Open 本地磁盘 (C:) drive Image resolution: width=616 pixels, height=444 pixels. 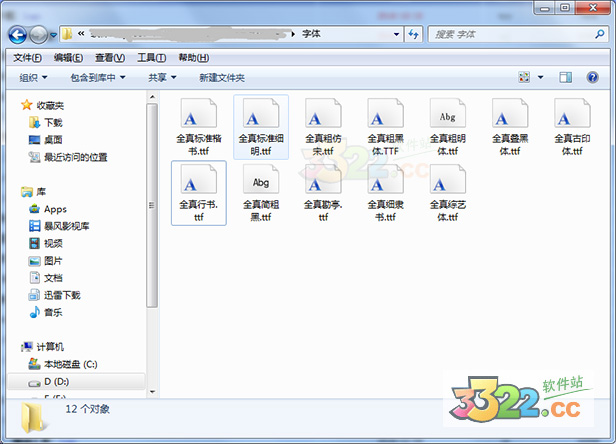click(x=63, y=364)
